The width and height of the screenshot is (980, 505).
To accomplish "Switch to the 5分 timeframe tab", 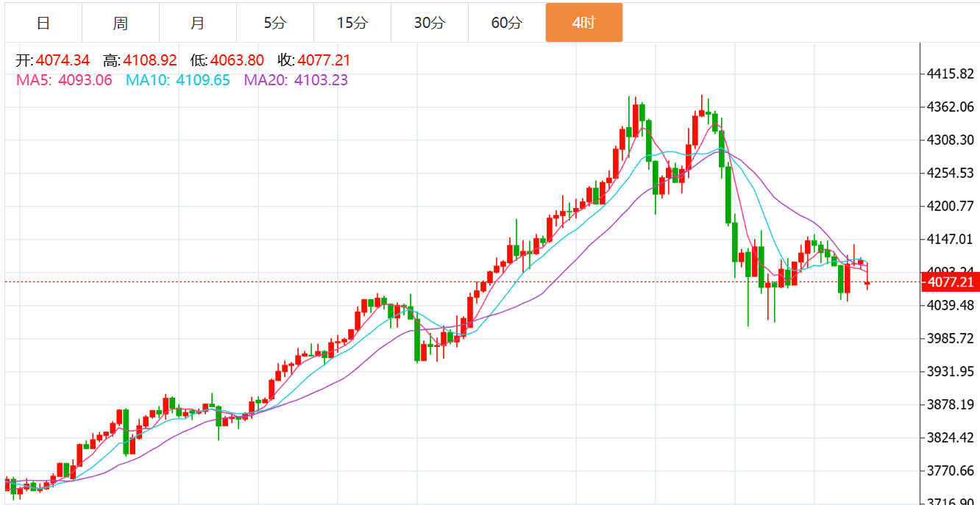I will 274,23.
